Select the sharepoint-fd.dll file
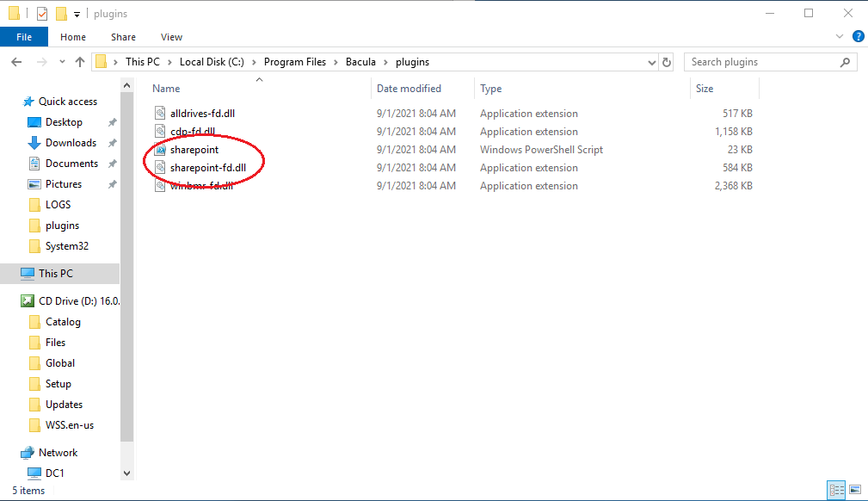This screenshot has width=868, height=501. [x=208, y=168]
